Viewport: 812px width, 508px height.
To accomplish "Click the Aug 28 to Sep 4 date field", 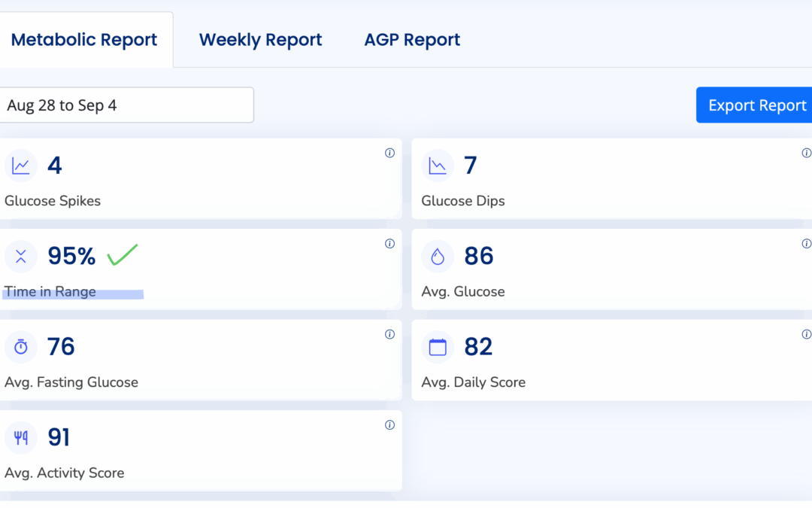I will click(126, 105).
